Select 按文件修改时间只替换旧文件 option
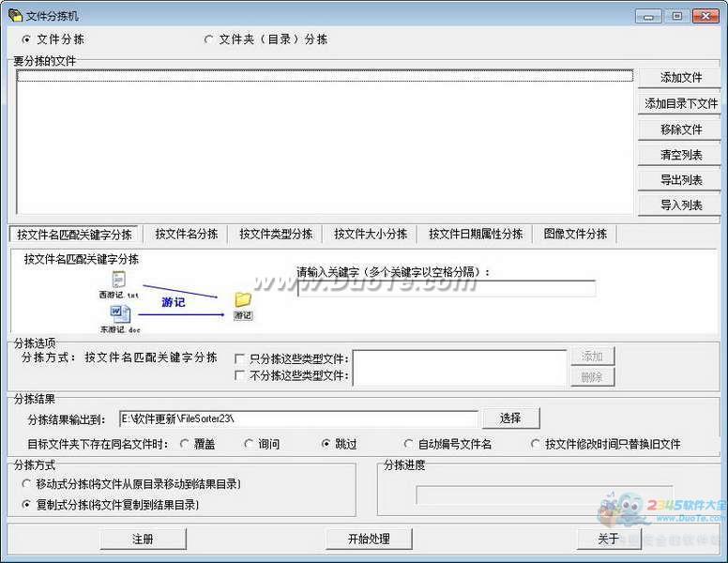This screenshot has height=563, width=728. (x=536, y=444)
